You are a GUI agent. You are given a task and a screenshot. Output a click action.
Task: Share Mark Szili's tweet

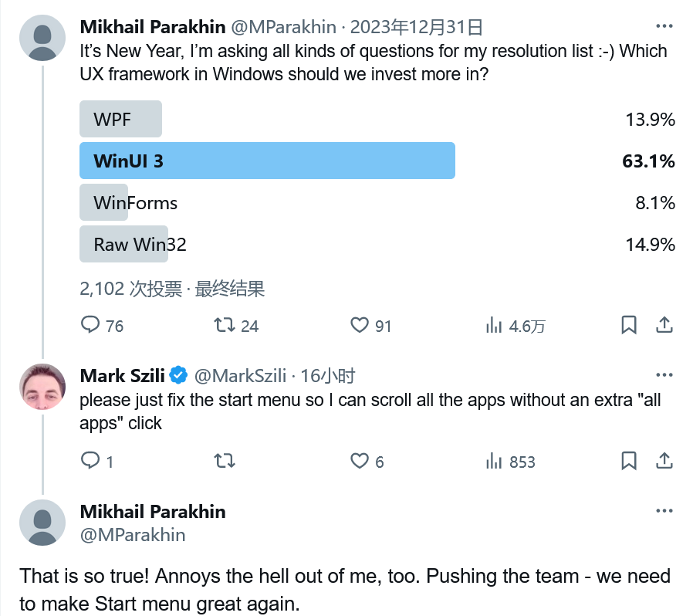664,461
